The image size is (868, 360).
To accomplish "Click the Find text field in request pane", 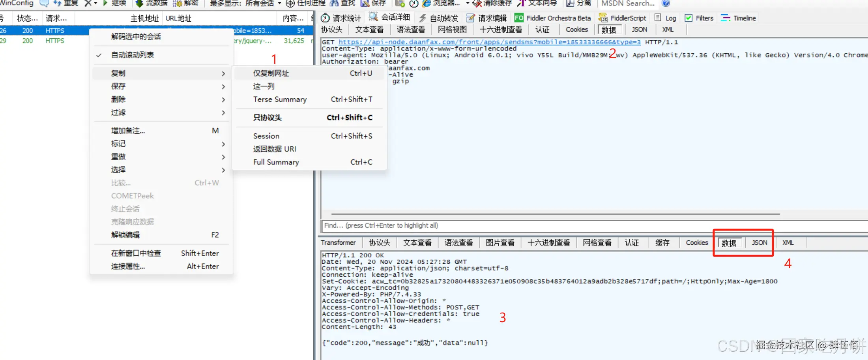I will pyautogui.click(x=595, y=226).
